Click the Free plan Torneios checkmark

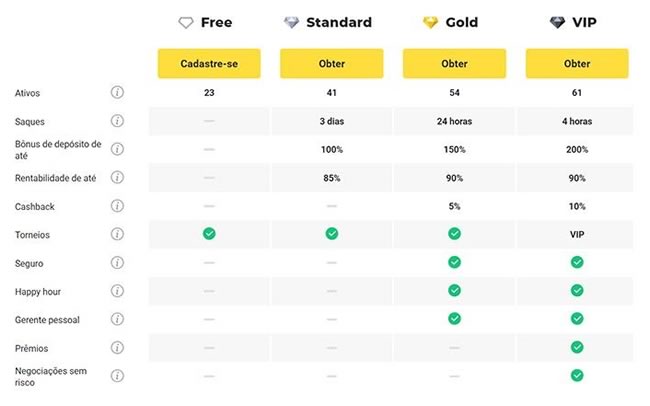(209, 234)
